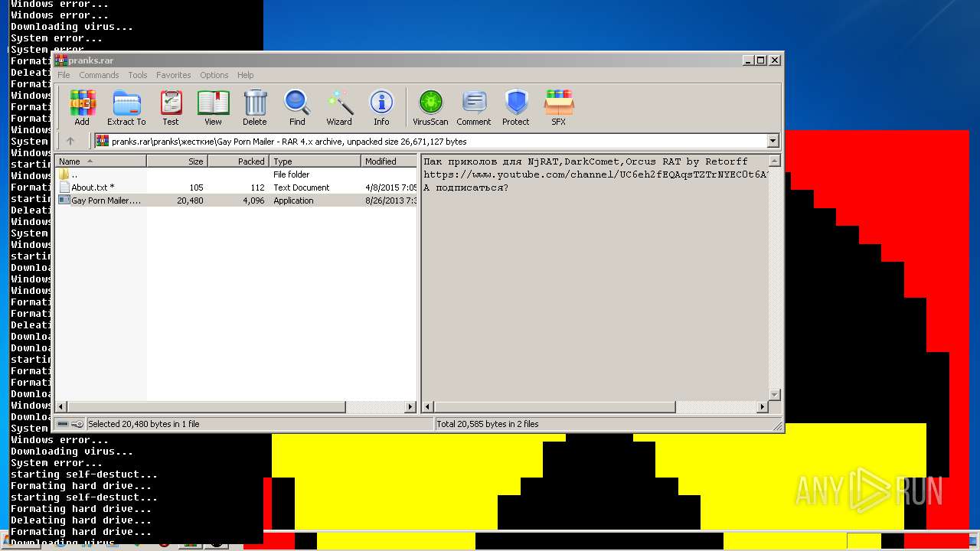Screen dimensions: 980x551
Task: Click the 'Text Document' type cell
Action: point(302,187)
